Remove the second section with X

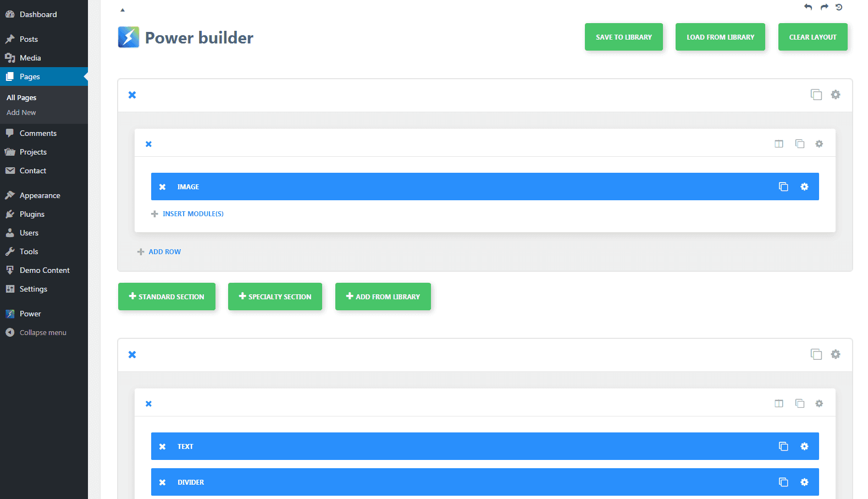[132, 355]
